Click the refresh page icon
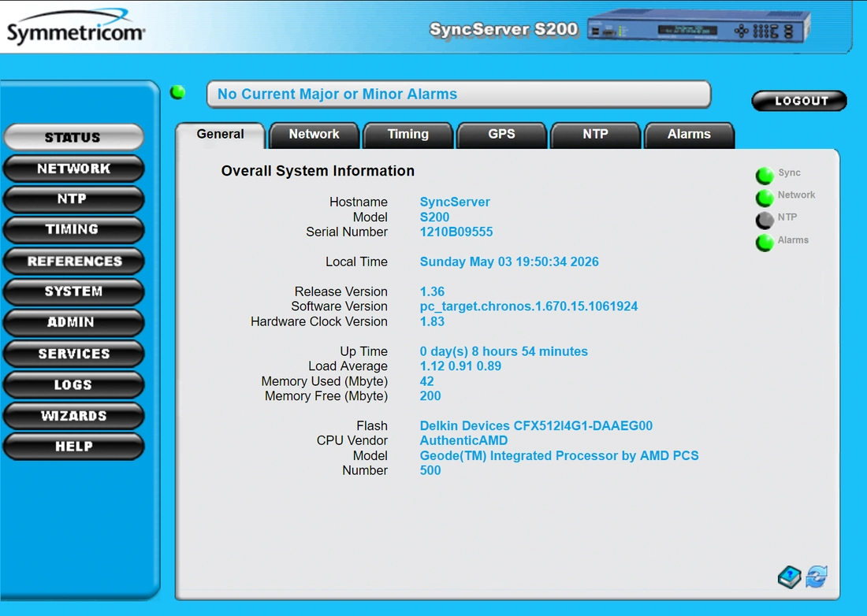 pos(817,577)
